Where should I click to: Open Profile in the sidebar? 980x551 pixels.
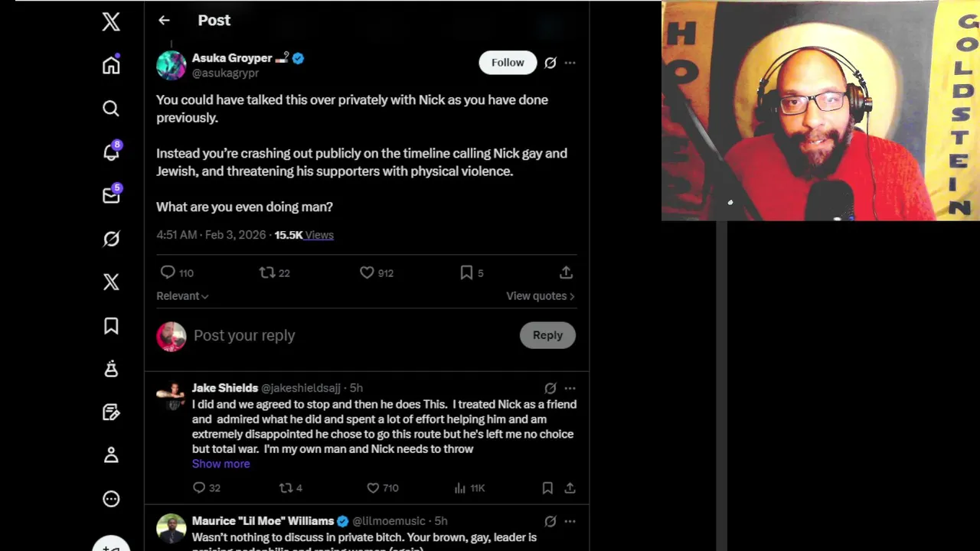111,455
